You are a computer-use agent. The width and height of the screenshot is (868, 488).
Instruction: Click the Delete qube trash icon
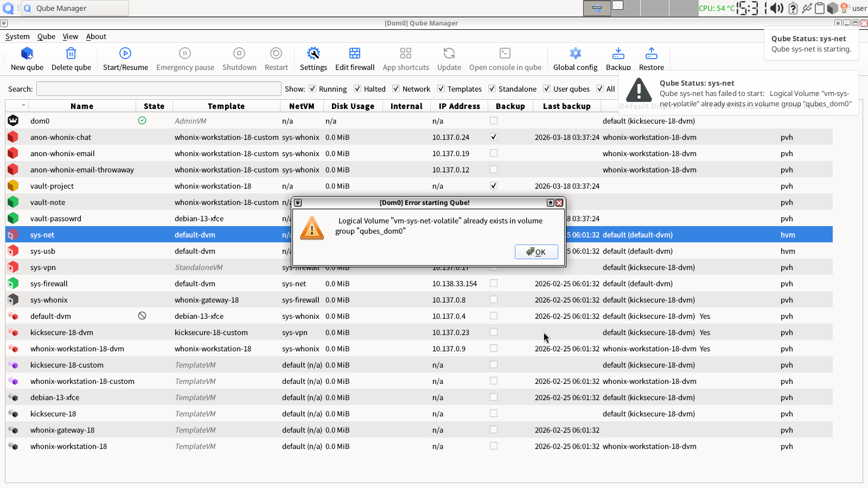71,54
